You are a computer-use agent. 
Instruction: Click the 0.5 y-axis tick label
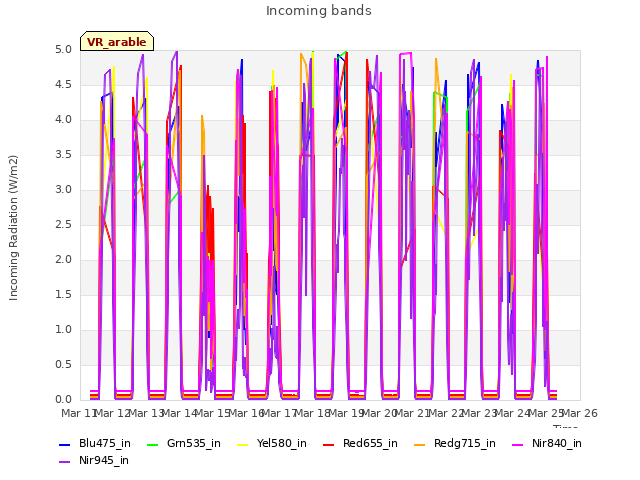point(64,364)
